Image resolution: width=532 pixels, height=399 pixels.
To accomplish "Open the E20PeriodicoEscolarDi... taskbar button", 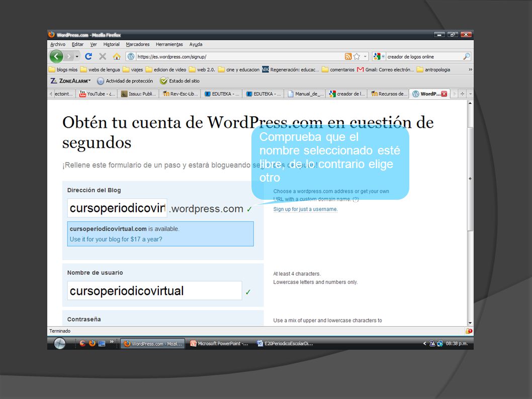I will pos(285,344).
